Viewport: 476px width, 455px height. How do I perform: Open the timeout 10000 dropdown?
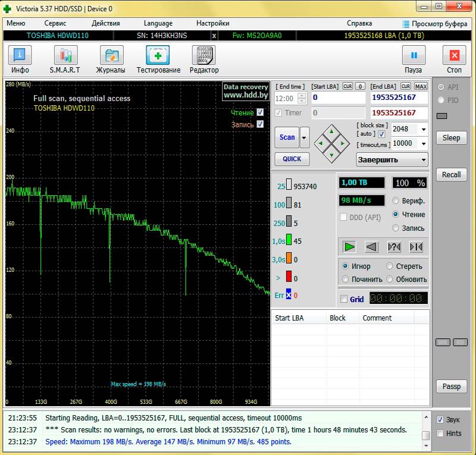423,144
